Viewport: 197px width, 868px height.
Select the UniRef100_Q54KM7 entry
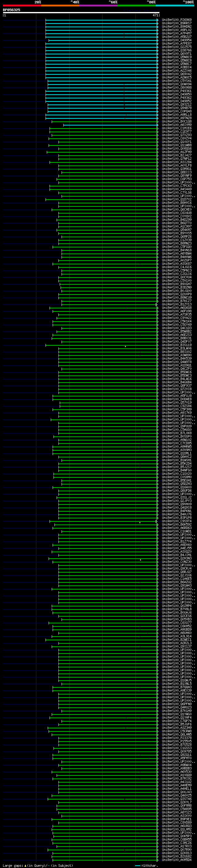pyautogui.click(x=176, y=230)
